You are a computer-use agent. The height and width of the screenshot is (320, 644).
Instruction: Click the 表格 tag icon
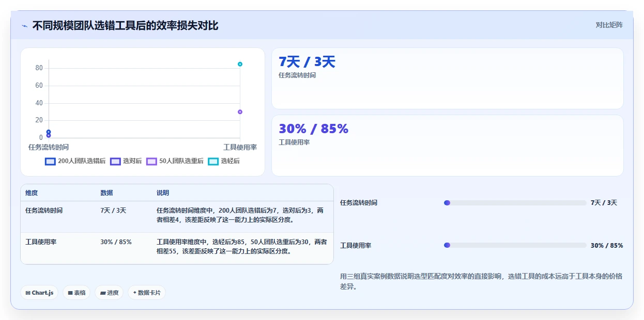click(x=70, y=293)
